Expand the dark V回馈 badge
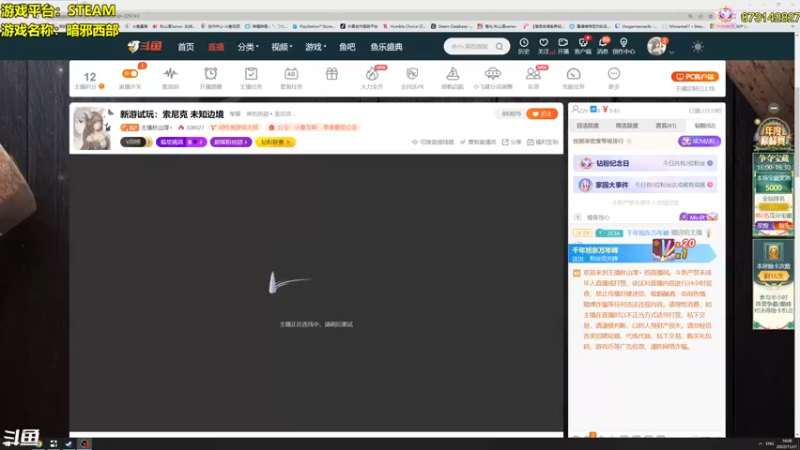This screenshot has height=450, width=800. coord(136,142)
